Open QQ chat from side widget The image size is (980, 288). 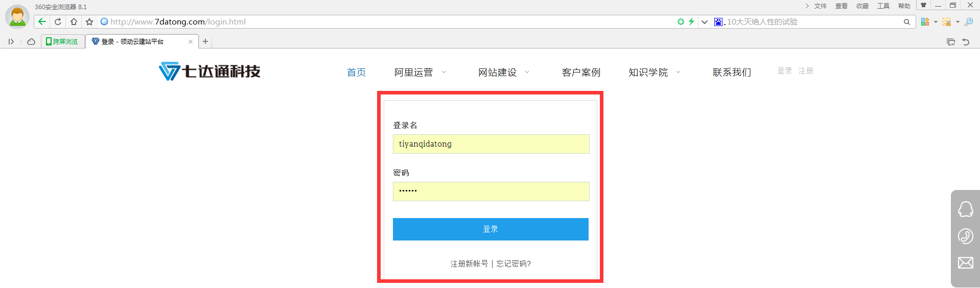[x=965, y=209]
